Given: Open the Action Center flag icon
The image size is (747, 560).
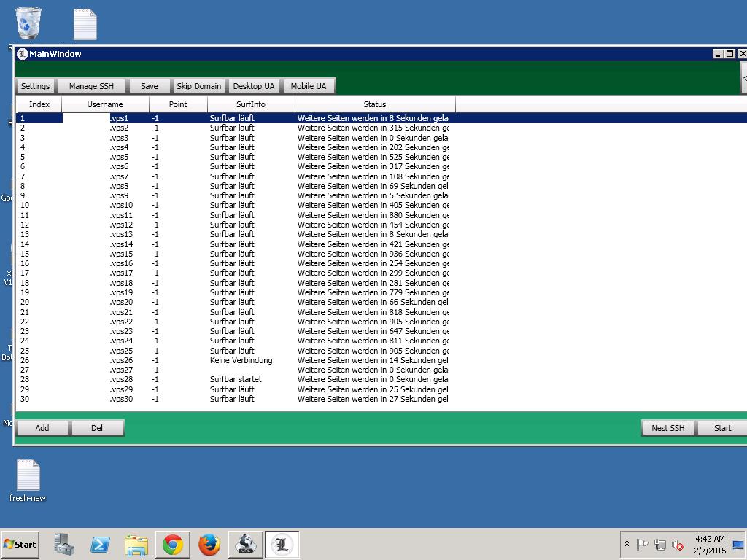Looking at the screenshot, I should click(642, 544).
